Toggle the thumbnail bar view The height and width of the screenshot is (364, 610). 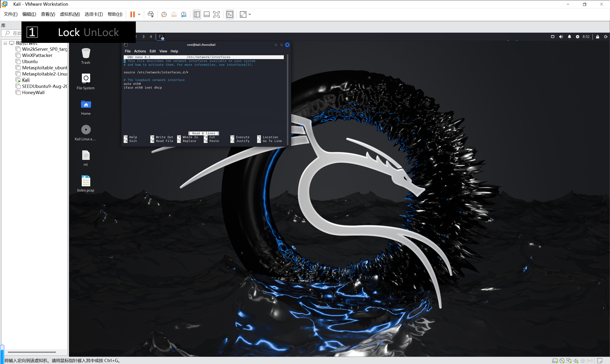click(207, 15)
